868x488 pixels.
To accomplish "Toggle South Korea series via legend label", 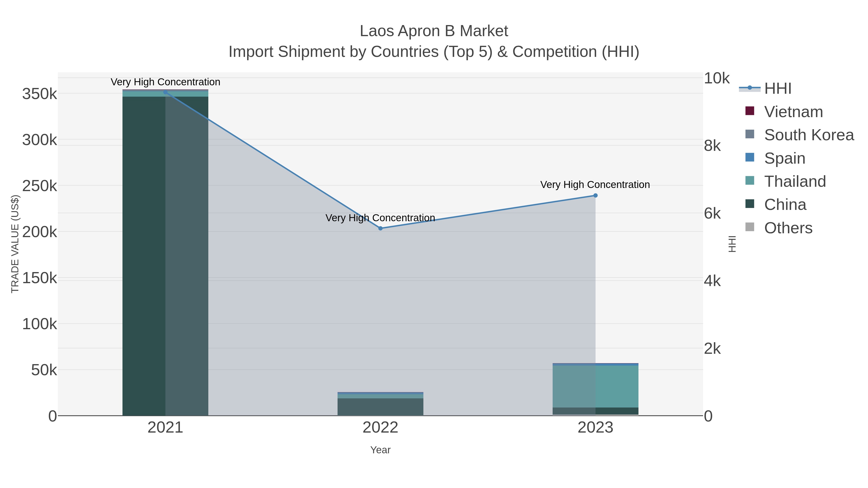I will click(x=809, y=135).
